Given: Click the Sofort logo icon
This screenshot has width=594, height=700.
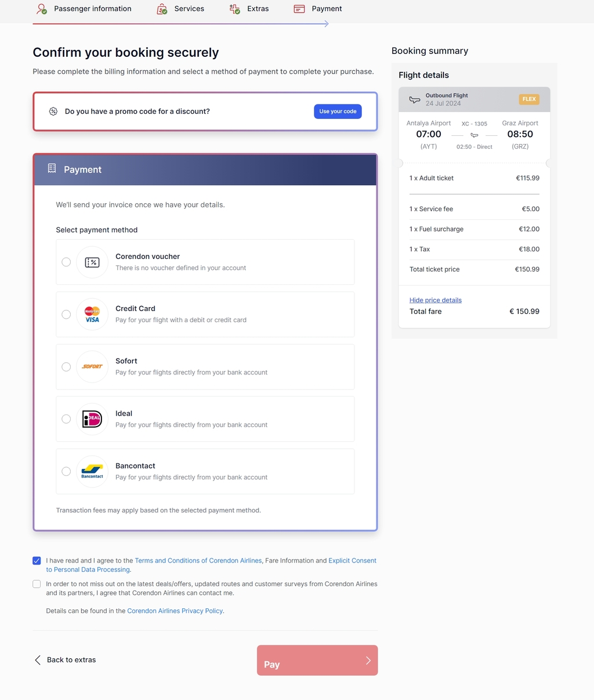Looking at the screenshot, I should (92, 367).
